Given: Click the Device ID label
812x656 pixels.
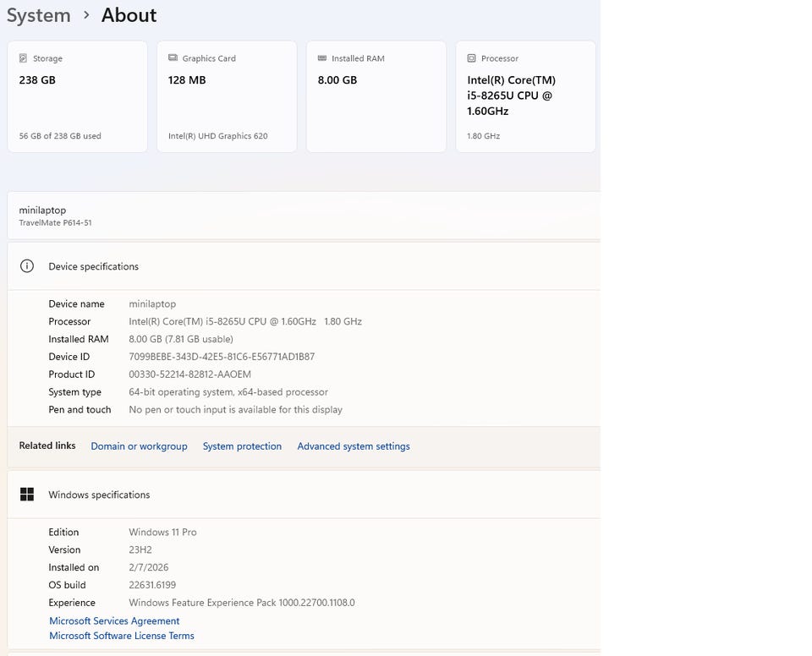Looking at the screenshot, I should point(69,357).
